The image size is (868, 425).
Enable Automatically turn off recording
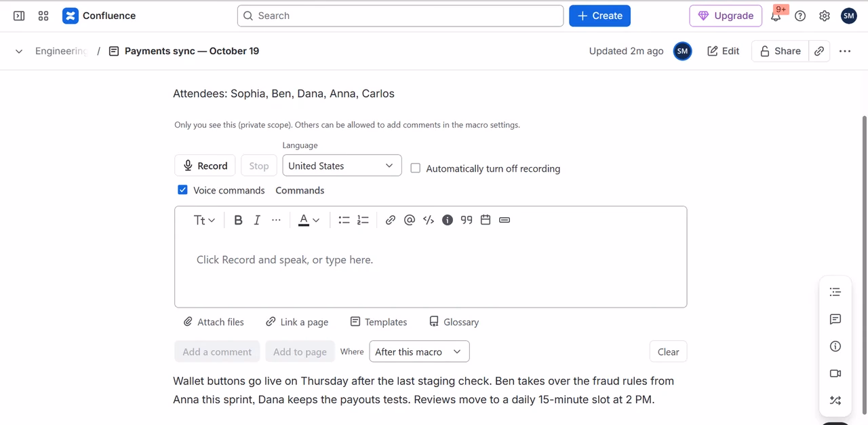click(x=416, y=168)
